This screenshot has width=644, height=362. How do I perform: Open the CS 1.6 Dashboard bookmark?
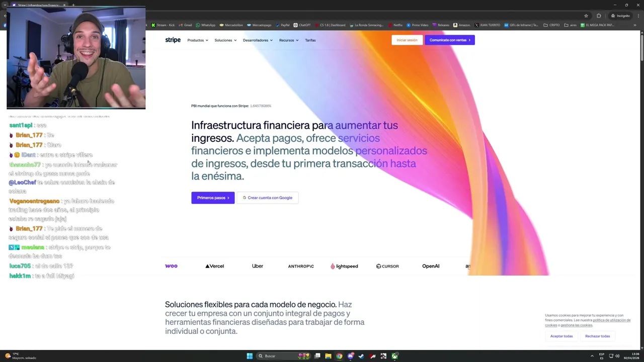click(331, 25)
